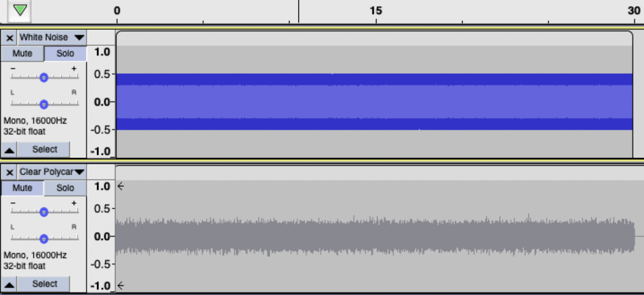Image resolution: width=644 pixels, height=295 pixels.
Task: Mute the White Noise track
Action: pyautogui.click(x=22, y=53)
